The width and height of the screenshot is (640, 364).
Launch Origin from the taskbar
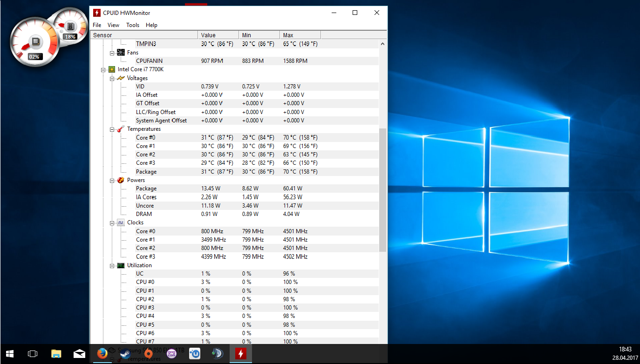point(149,354)
